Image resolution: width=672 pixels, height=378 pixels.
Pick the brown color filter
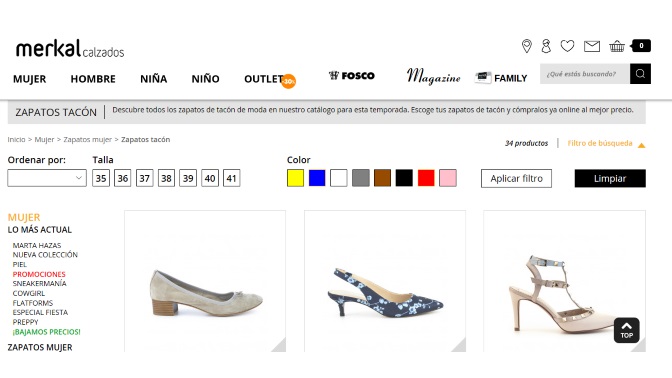point(382,178)
